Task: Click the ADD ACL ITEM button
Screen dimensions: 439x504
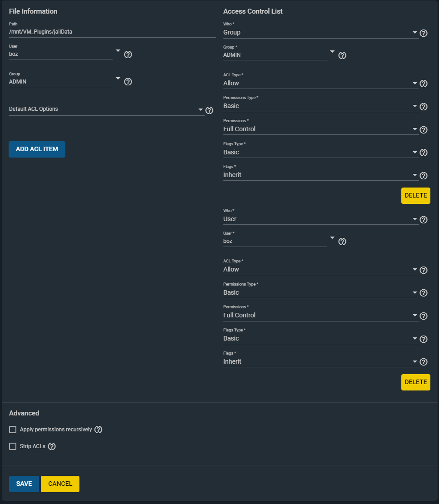Action: 37,149
